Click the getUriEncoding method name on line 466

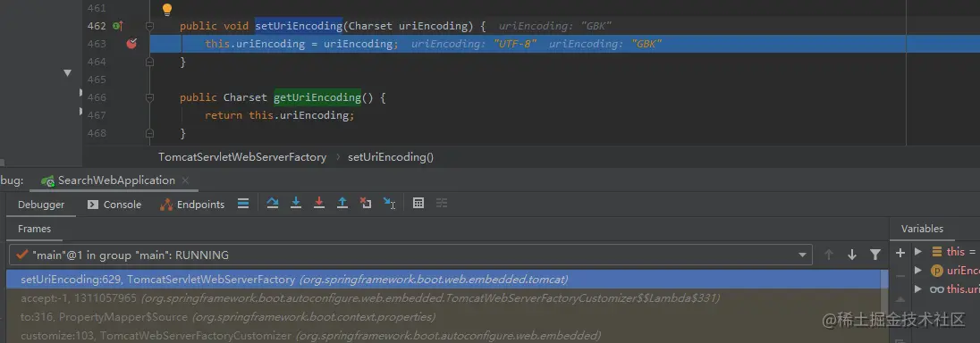(317, 97)
